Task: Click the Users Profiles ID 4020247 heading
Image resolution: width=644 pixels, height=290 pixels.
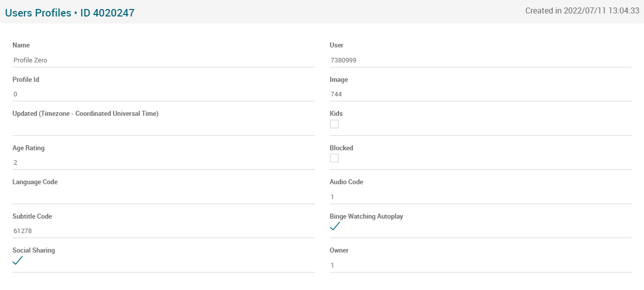Action: click(x=69, y=13)
